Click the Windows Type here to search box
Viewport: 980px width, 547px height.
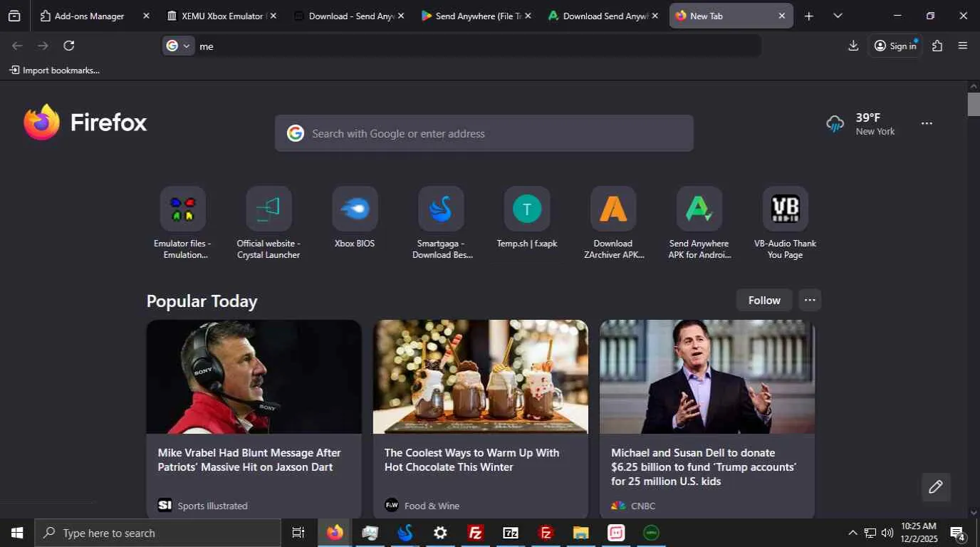click(x=158, y=533)
